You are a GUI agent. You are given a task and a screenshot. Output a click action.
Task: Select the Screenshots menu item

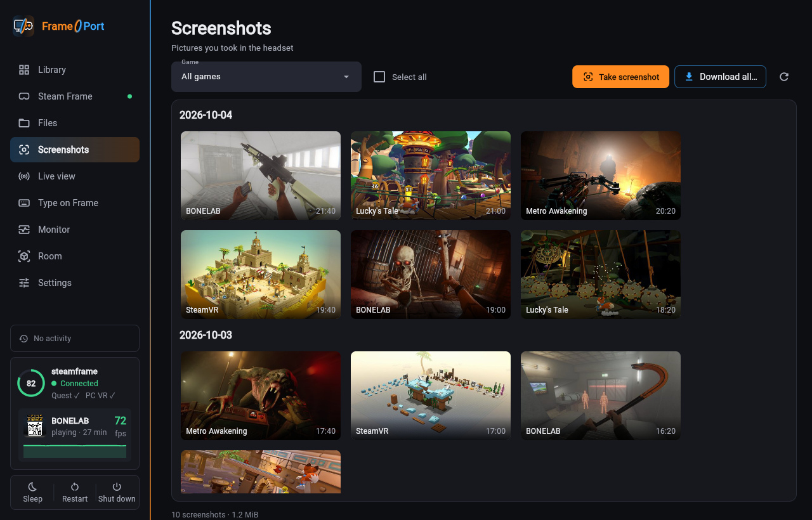(x=75, y=150)
